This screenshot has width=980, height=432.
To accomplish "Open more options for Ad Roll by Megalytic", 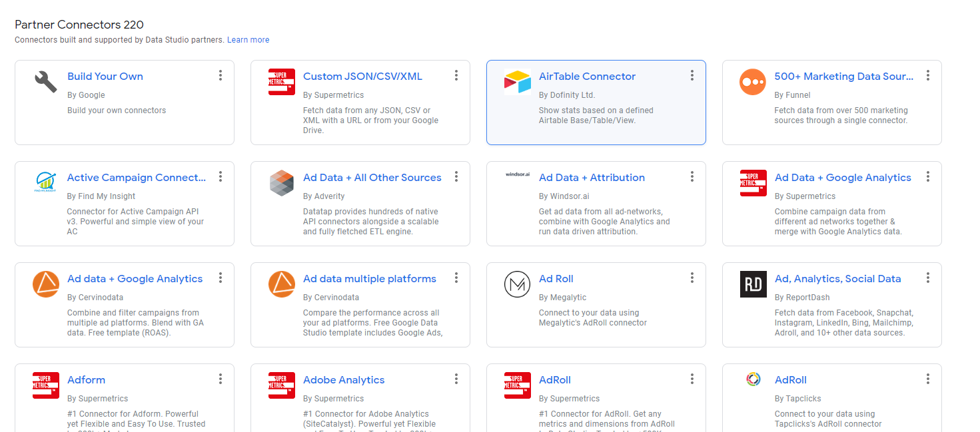I will (692, 278).
